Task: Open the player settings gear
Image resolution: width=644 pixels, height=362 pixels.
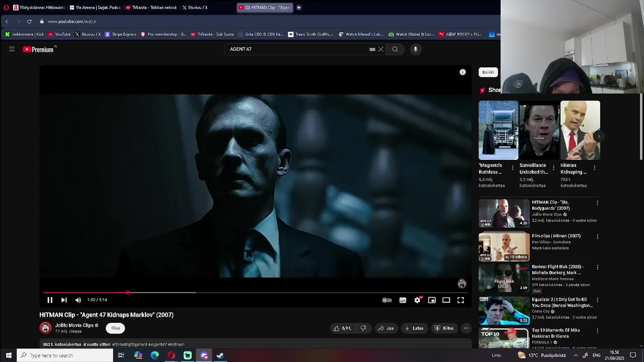Action: click(417, 300)
